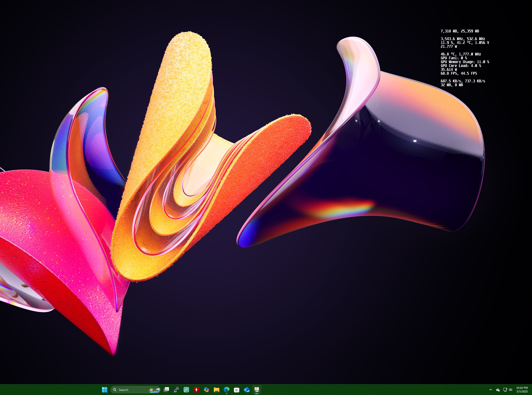The height and width of the screenshot is (395, 532).
Task: Expand hidden system tray icons chevron
Action: coord(491,390)
